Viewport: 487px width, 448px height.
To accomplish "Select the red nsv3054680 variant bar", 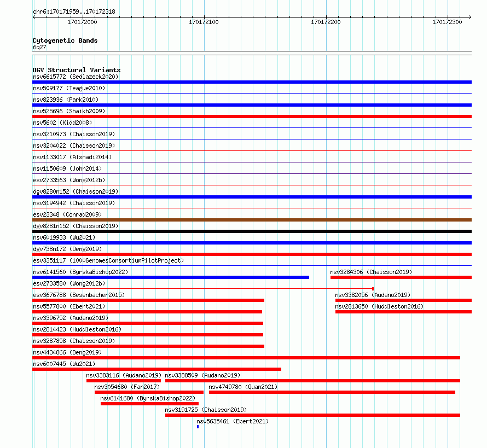I will pos(149,392).
